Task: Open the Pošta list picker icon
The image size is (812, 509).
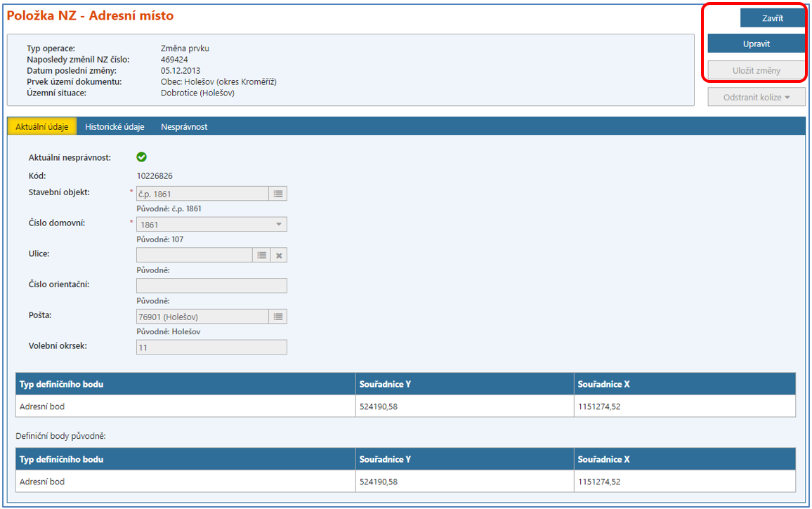Action: [278, 317]
